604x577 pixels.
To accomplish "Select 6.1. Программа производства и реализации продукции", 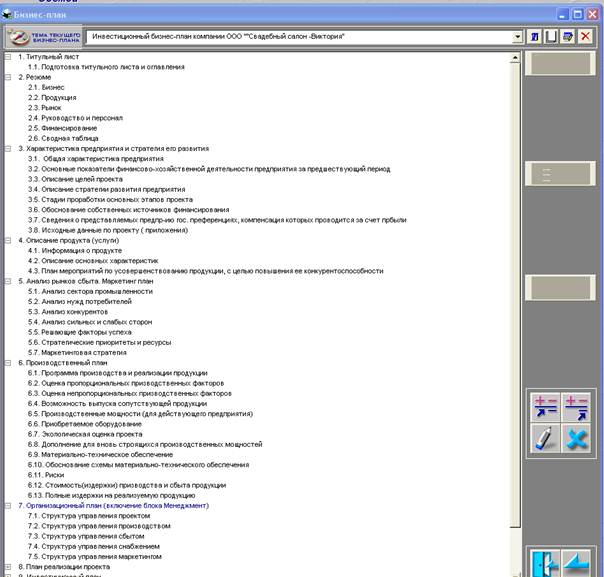I will 118,373.
